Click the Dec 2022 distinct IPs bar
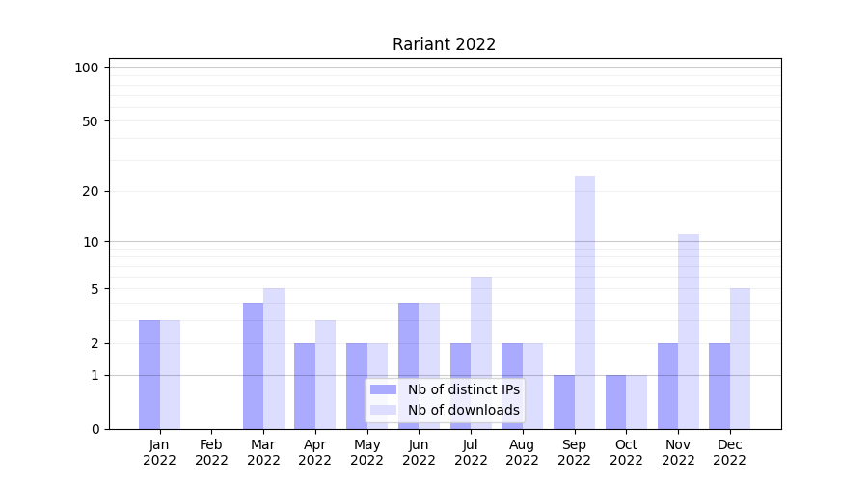The image size is (868, 482). [x=719, y=386]
